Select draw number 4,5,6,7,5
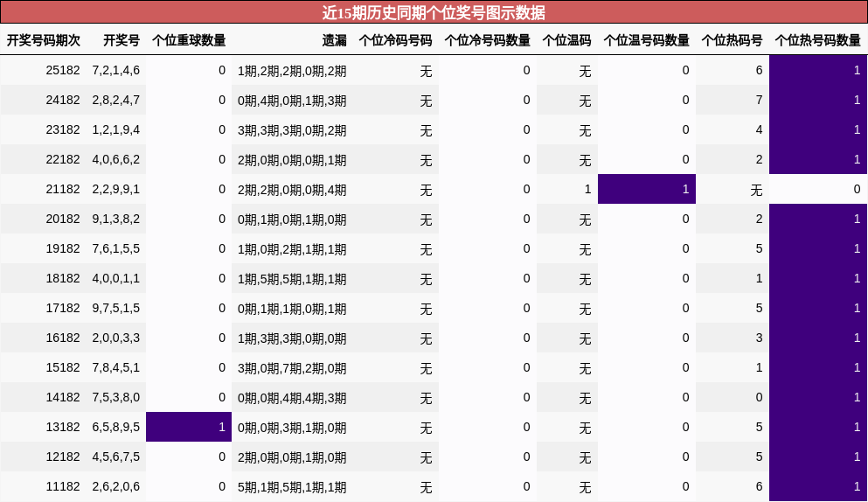Viewport: 868px width, 502px height. [x=115, y=457]
